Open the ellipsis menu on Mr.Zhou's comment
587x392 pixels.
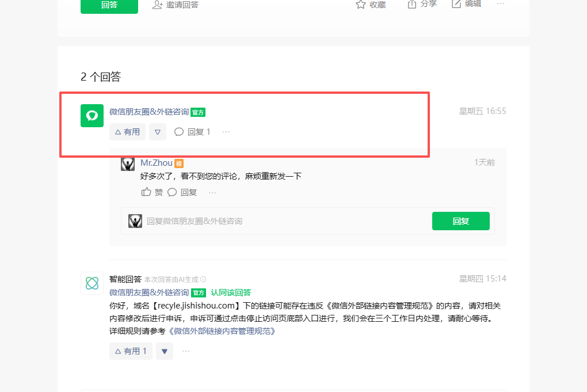212,192
